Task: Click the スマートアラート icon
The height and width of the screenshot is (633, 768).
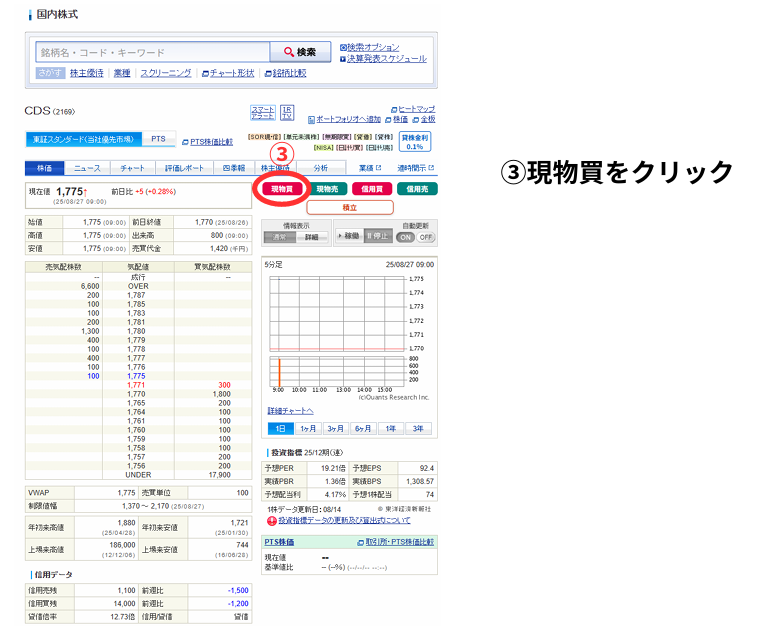Action: 262,112
